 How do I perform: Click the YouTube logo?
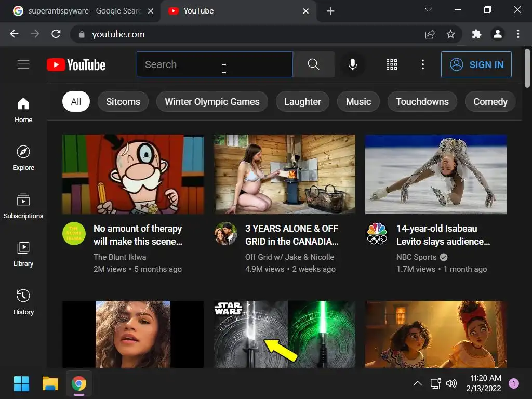click(76, 65)
